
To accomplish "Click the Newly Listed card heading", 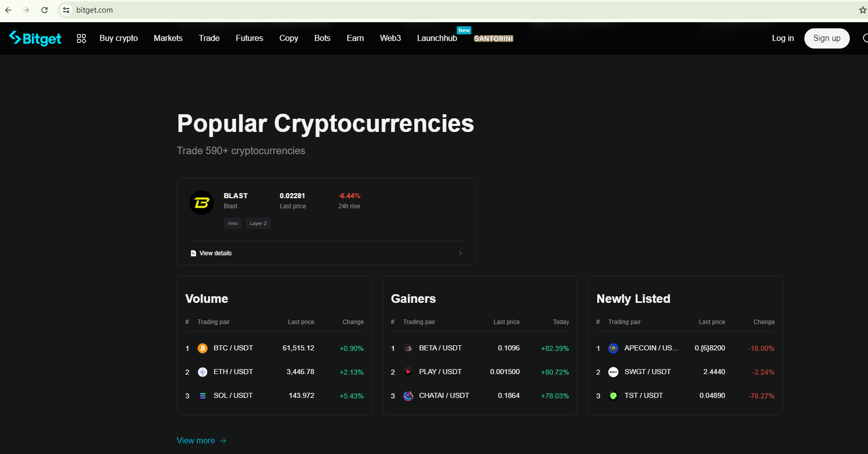I will (x=634, y=299).
